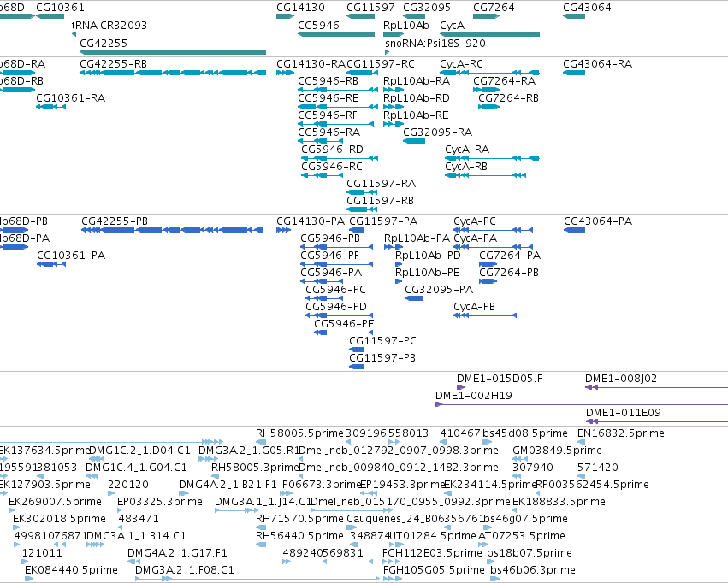728x583 pixels.
Task: Click the CG5946 gene label
Action: point(318,26)
